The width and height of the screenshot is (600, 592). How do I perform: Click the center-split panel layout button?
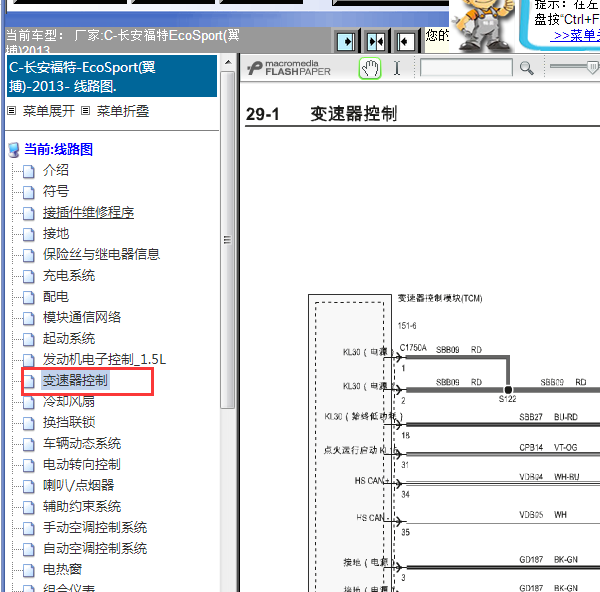pos(375,41)
